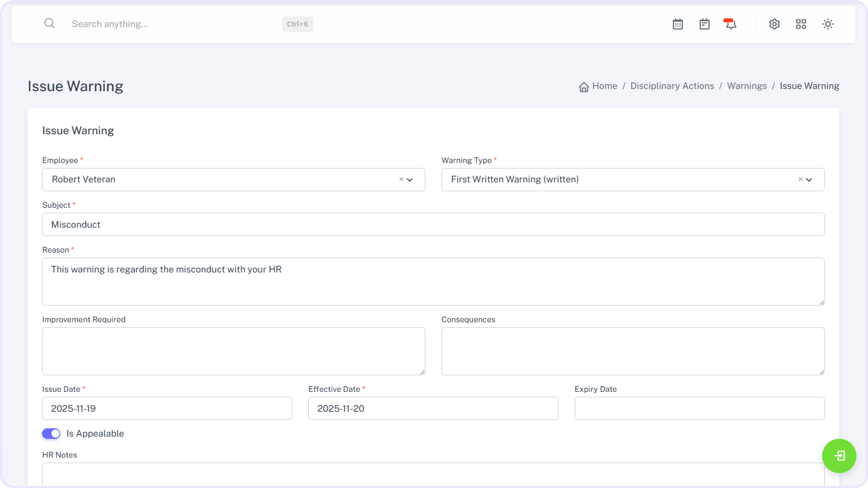Image resolution: width=868 pixels, height=488 pixels.
Task: Click the green floating action button
Action: coord(838,455)
